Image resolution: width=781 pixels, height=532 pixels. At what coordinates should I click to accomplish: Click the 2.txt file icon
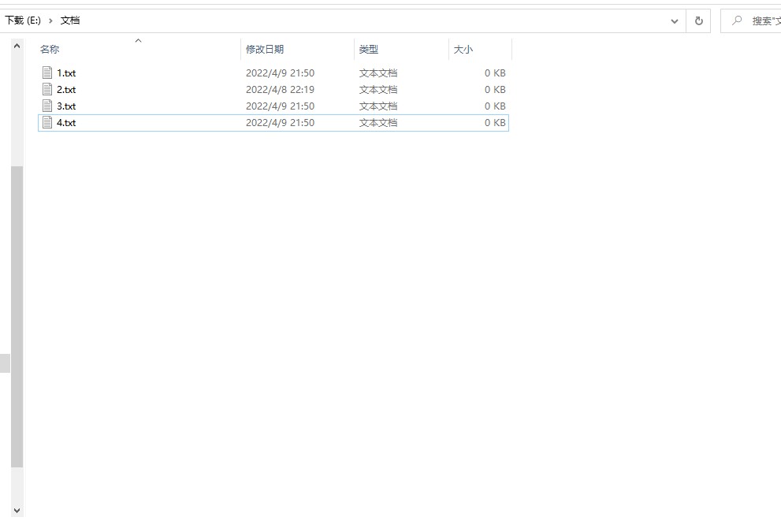tap(47, 89)
